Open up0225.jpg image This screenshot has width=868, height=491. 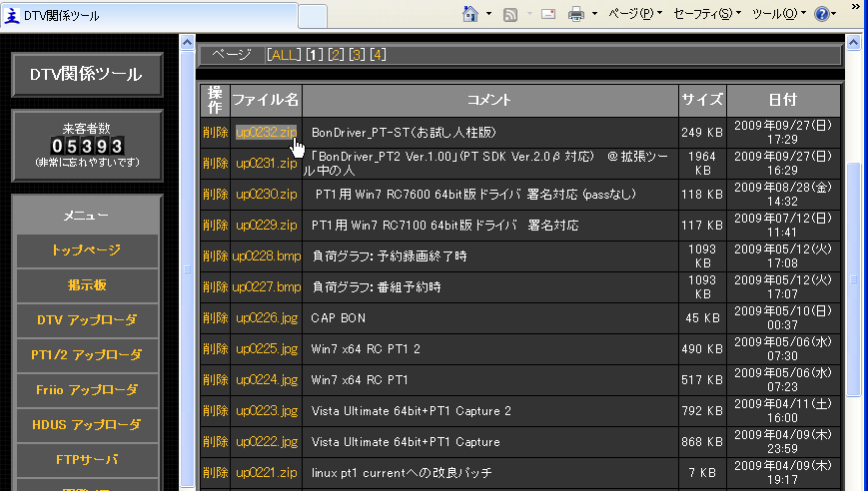coord(267,349)
